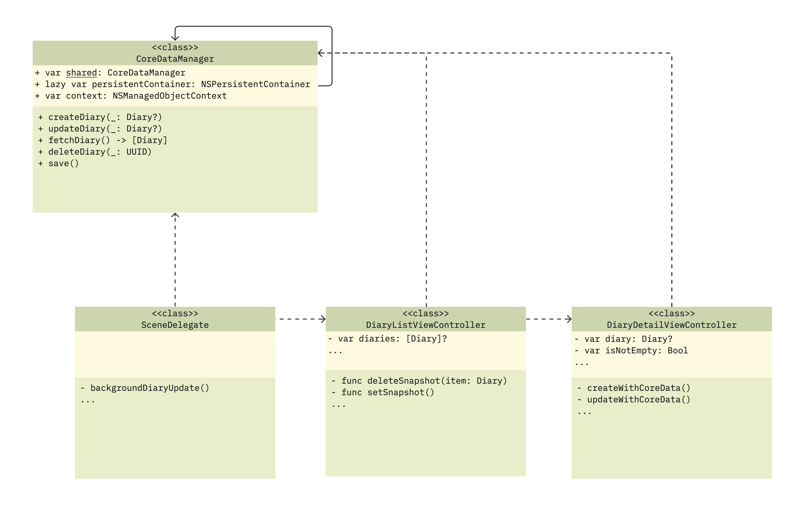Click the underlined shared property text
Screen dimensions: 812x522
pyautogui.click(x=81, y=73)
